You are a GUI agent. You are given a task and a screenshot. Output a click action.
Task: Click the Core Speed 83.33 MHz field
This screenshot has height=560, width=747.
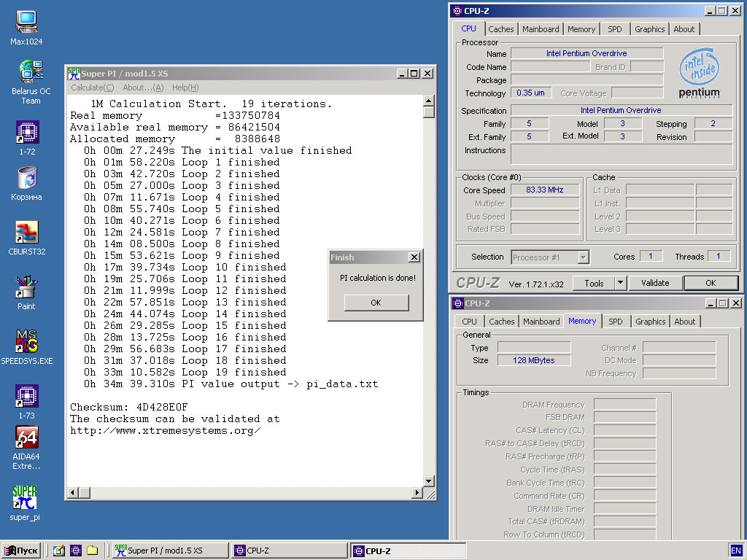tap(545, 190)
